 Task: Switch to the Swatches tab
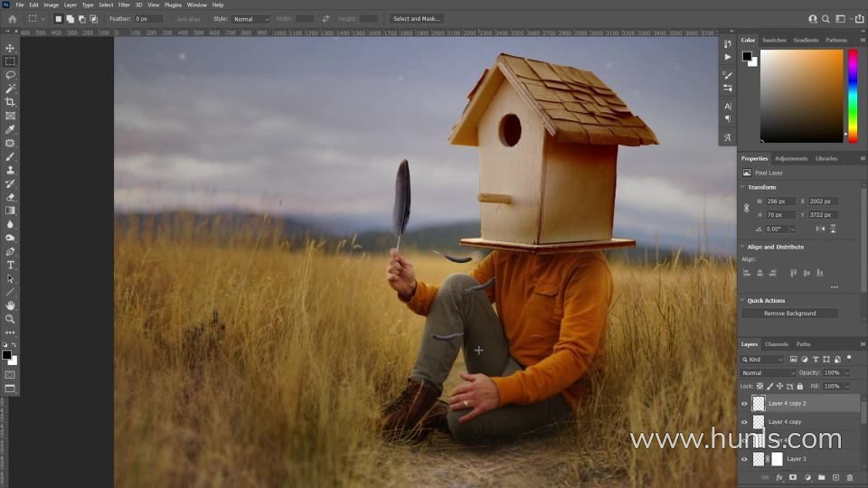pos(774,40)
